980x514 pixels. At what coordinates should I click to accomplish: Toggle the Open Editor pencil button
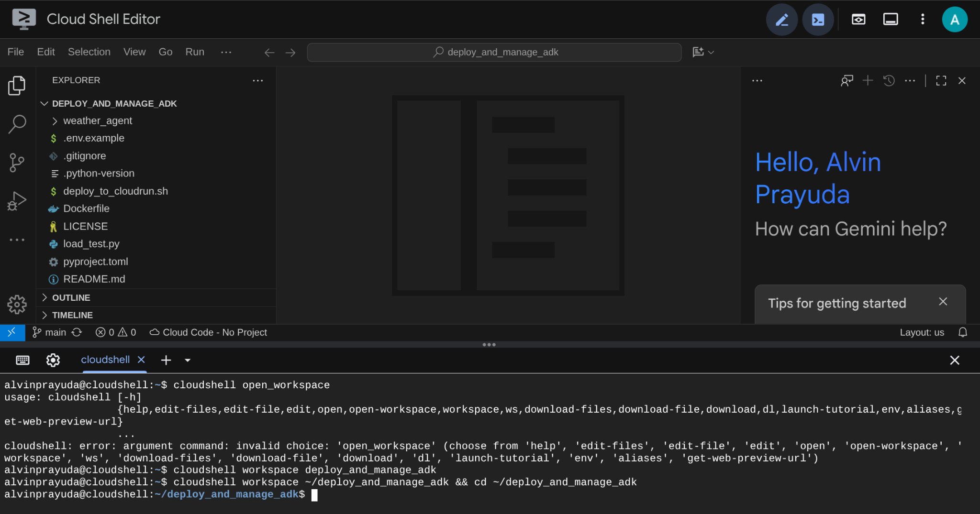781,20
